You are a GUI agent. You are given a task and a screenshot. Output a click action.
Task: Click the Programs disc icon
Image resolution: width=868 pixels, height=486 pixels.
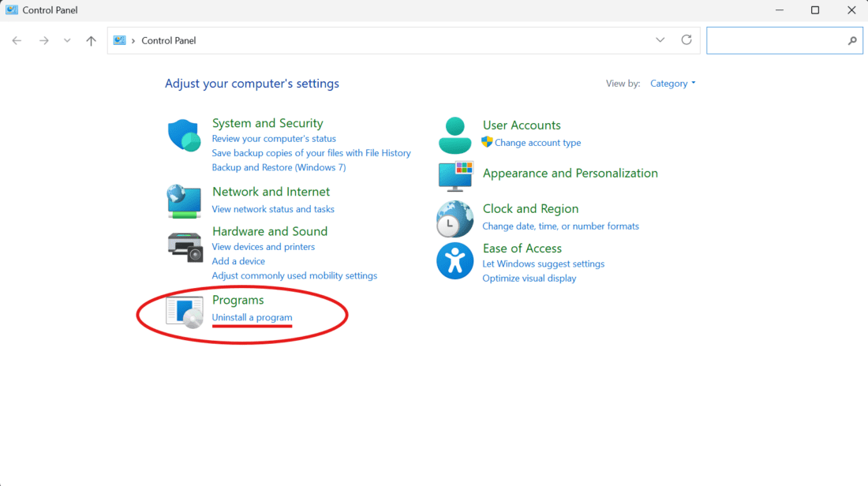pos(185,312)
